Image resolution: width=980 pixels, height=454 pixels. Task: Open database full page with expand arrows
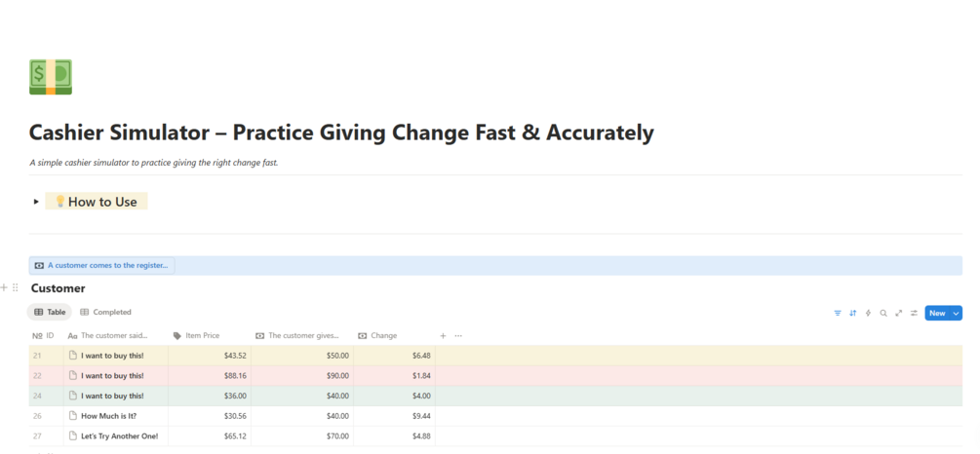click(x=898, y=313)
